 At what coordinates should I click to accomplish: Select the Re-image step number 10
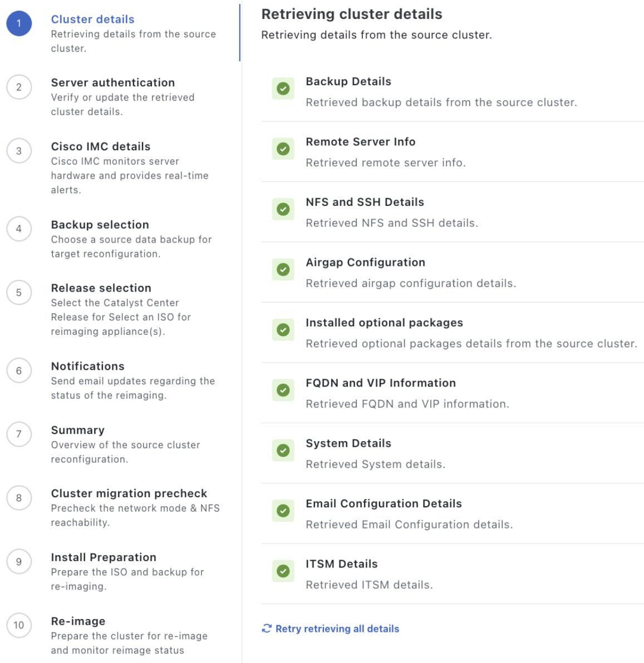click(x=19, y=625)
